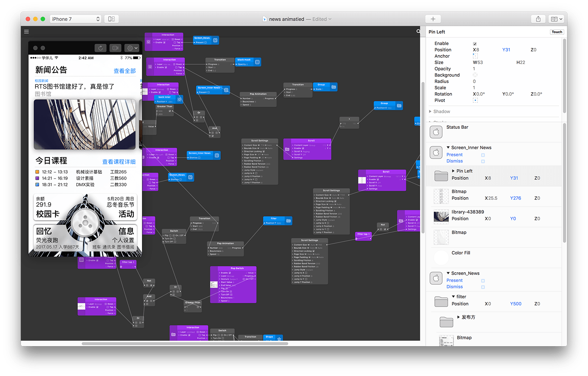This screenshot has width=588, height=376.
Task: Expand the Pin Left group
Action: tap(453, 171)
